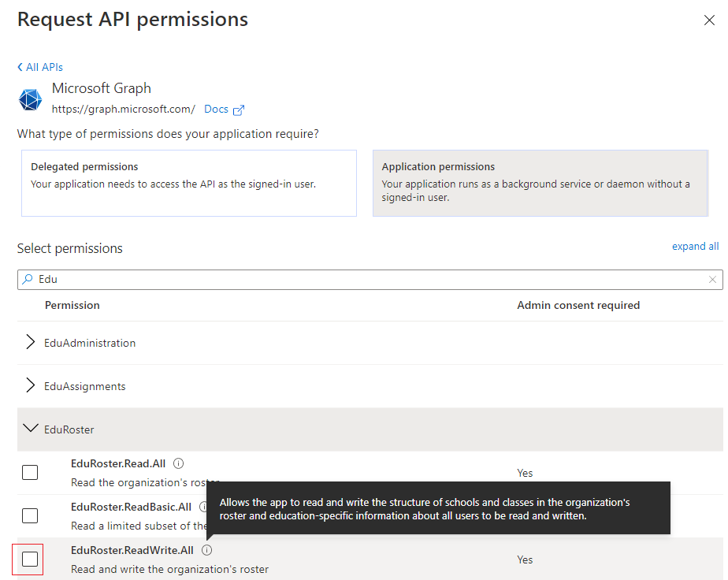Select the Application permissions option

(x=540, y=184)
